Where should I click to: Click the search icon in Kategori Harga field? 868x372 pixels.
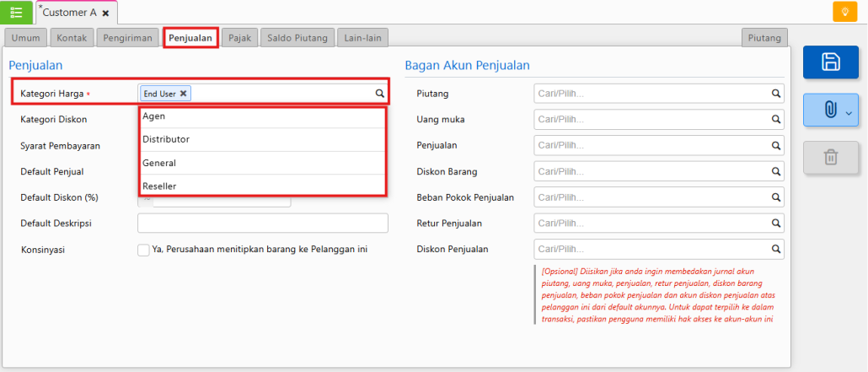click(x=380, y=94)
